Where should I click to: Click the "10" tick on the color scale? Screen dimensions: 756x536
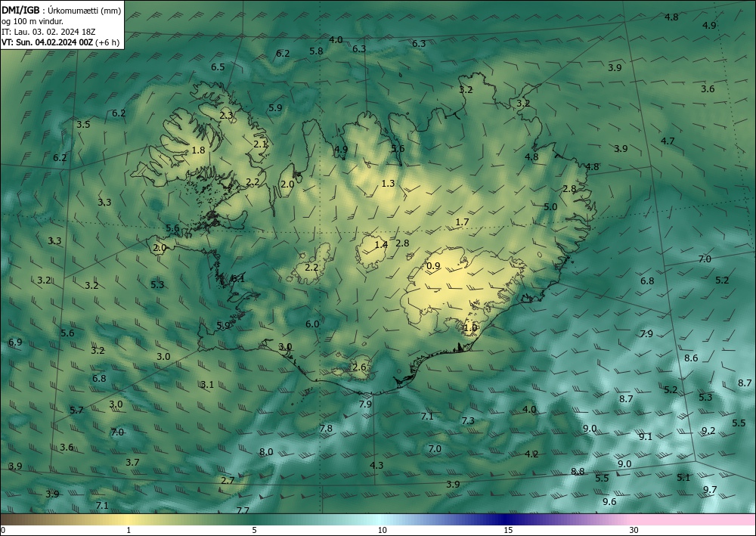click(383, 530)
